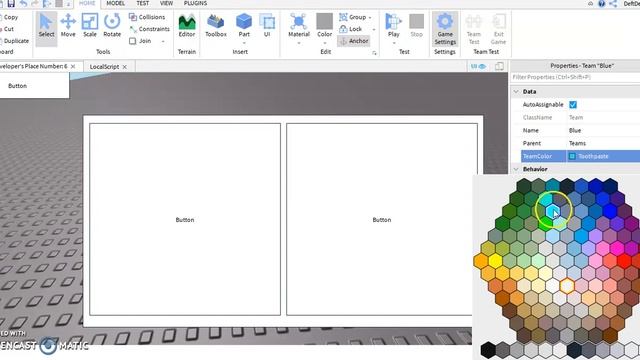Screen dimensions: 640x360
Task: Click the right Button in viewport
Action: [382, 220]
